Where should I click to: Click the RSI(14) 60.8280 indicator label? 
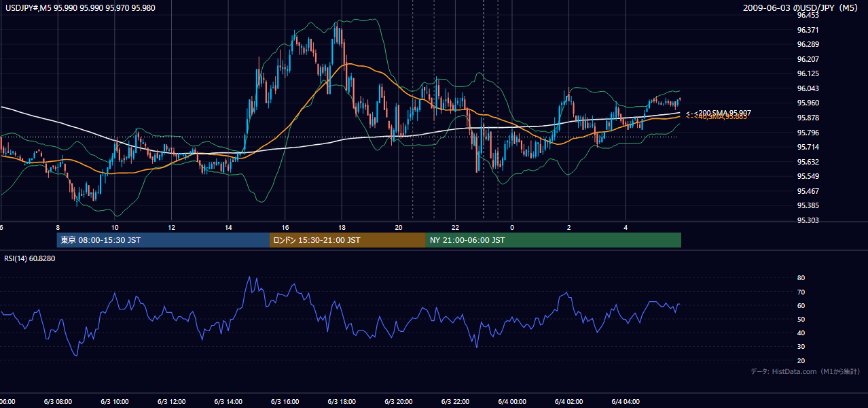pos(30,258)
